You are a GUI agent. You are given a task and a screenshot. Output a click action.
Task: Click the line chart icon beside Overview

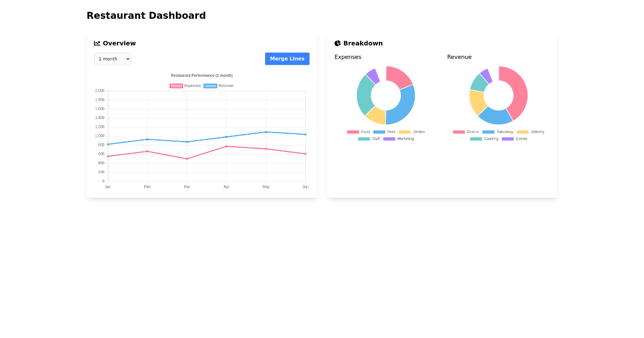(x=97, y=43)
